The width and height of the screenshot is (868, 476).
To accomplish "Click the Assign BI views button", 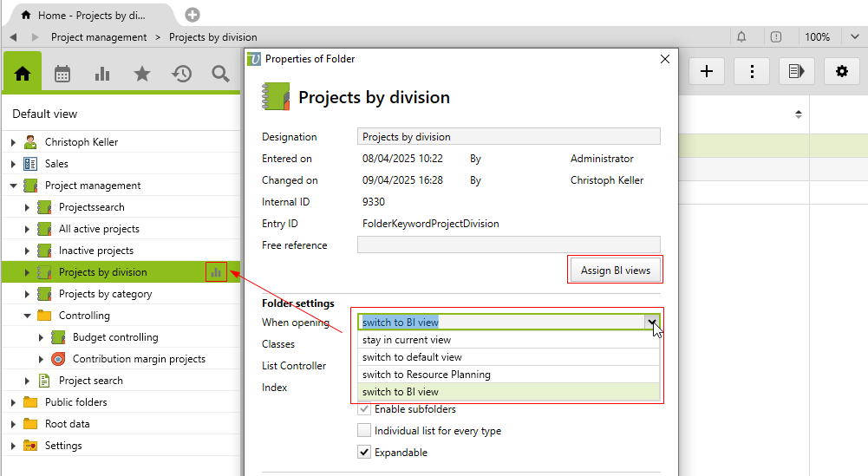I will click(615, 271).
